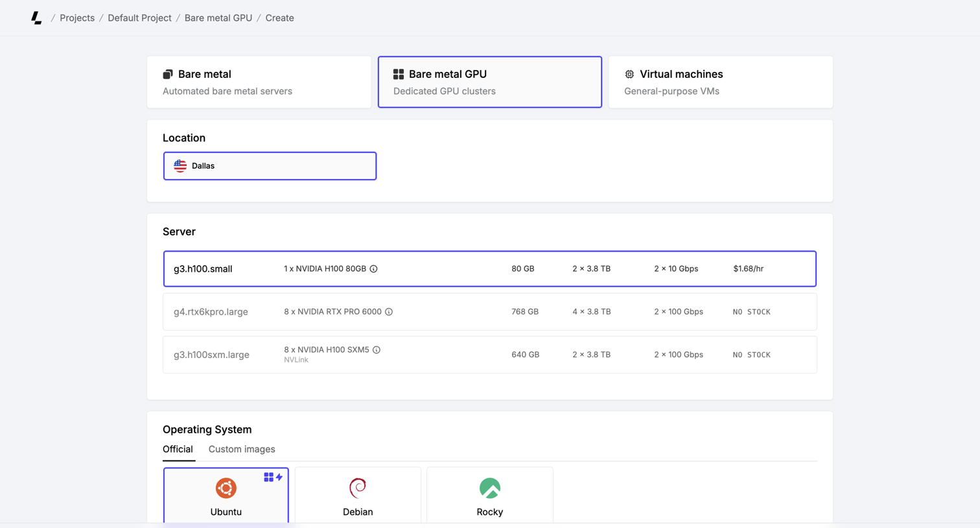Open info icon next to NVIDIA H100 80GB
This screenshot has width=980, height=528.
373,269
